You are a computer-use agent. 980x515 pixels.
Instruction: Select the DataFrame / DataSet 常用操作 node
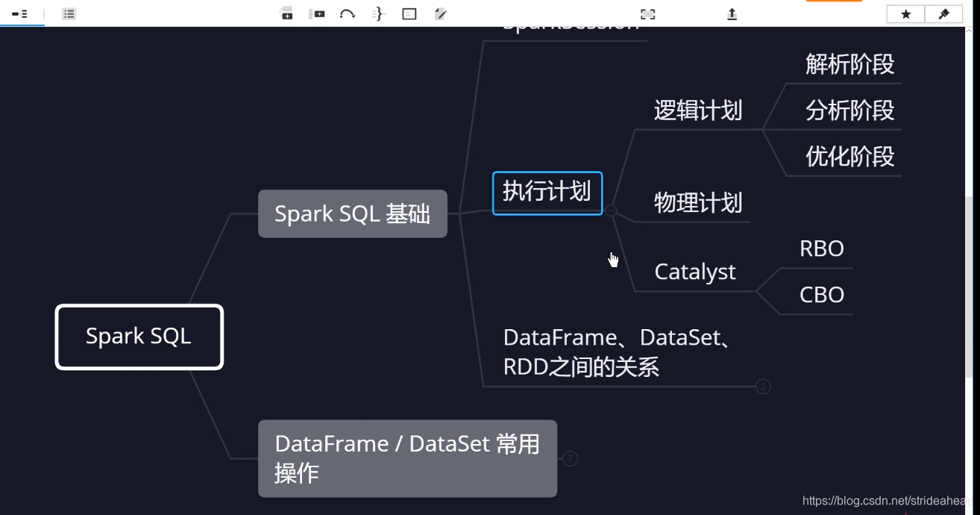407,458
